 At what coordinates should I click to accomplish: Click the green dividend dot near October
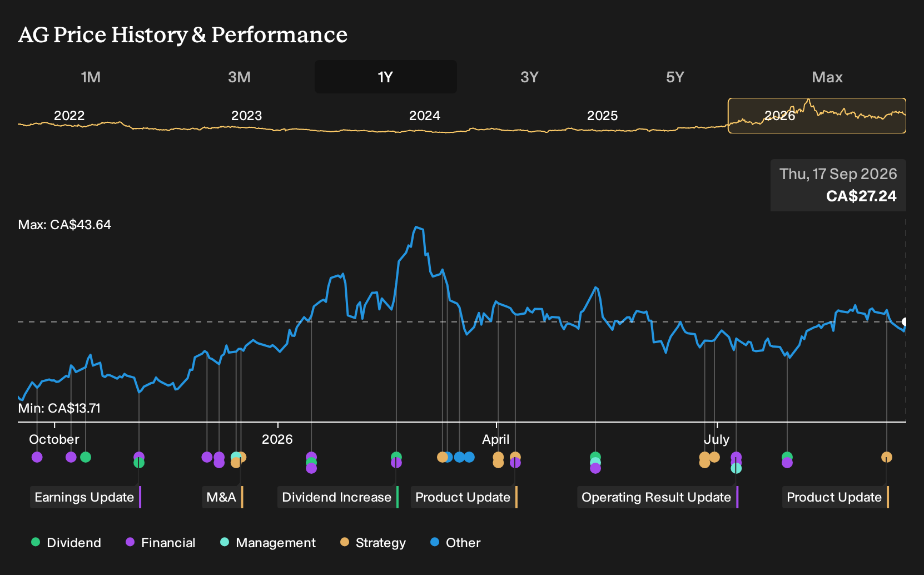[x=86, y=457]
